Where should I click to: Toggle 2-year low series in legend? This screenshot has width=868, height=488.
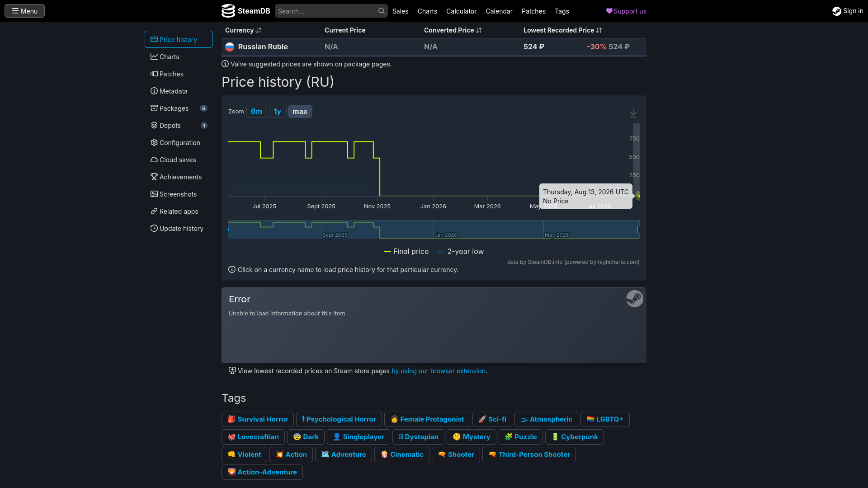(x=461, y=251)
